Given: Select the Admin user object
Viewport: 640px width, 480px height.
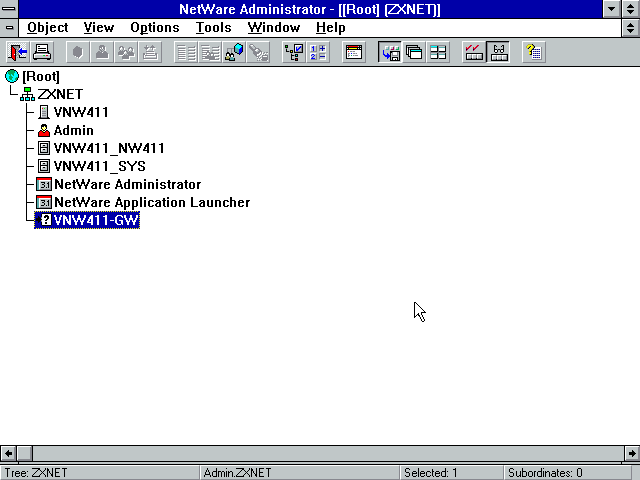Looking at the screenshot, I should click(x=66, y=130).
